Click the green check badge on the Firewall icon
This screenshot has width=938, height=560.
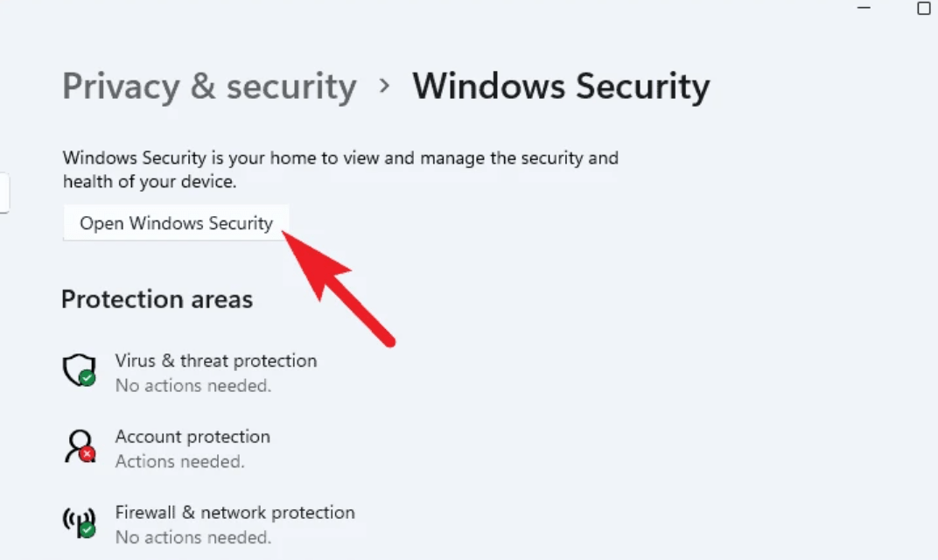coord(87,530)
